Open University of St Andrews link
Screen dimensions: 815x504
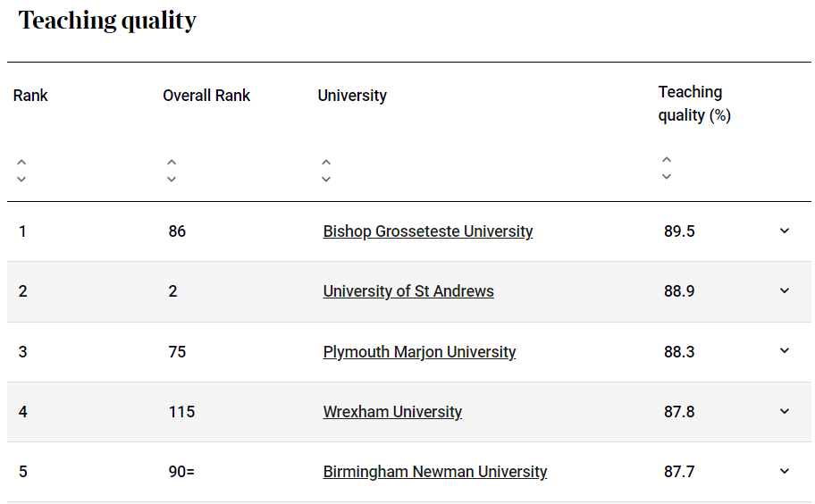pyautogui.click(x=408, y=291)
